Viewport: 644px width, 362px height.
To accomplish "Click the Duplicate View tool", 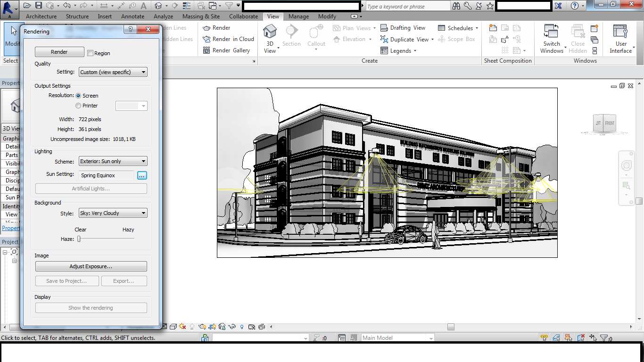I will pyautogui.click(x=405, y=40).
